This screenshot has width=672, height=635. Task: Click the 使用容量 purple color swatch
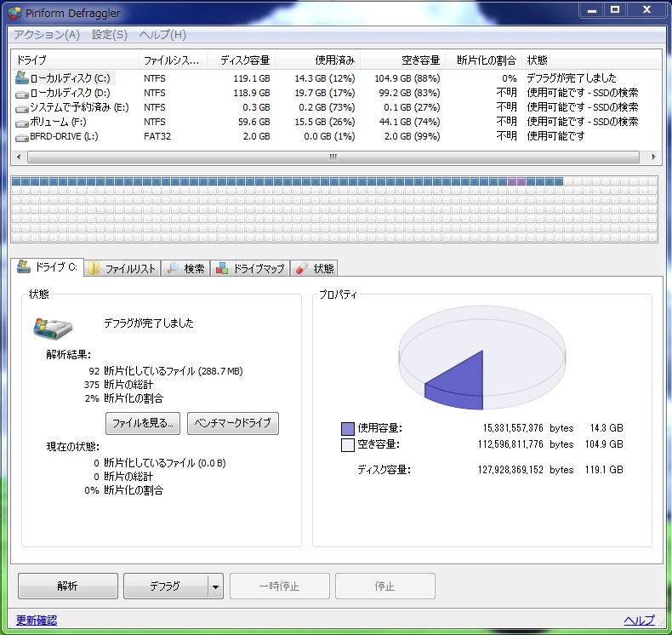click(x=348, y=429)
